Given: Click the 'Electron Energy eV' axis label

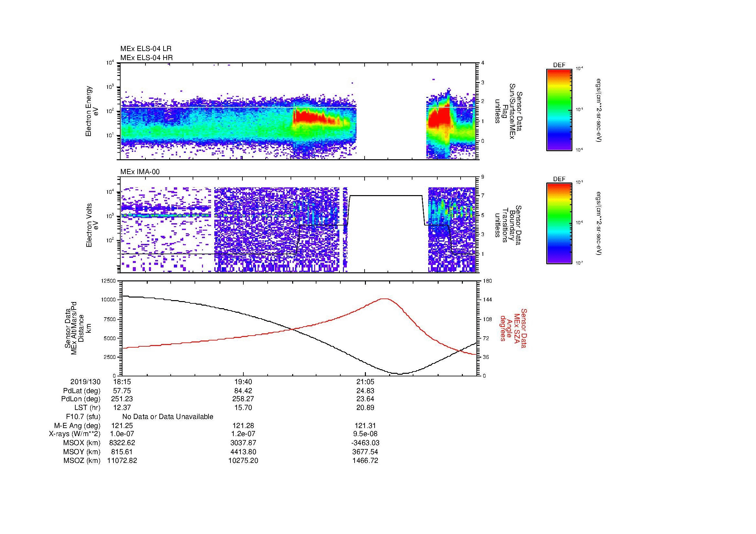Looking at the screenshot, I should (x=92, y=111).
